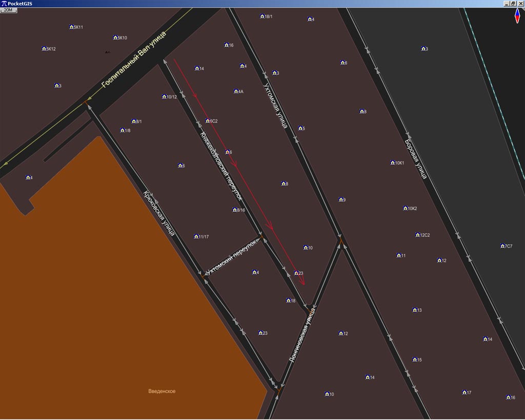Click building marker 7C7
525x420 pixels.
tap(502, 247)
